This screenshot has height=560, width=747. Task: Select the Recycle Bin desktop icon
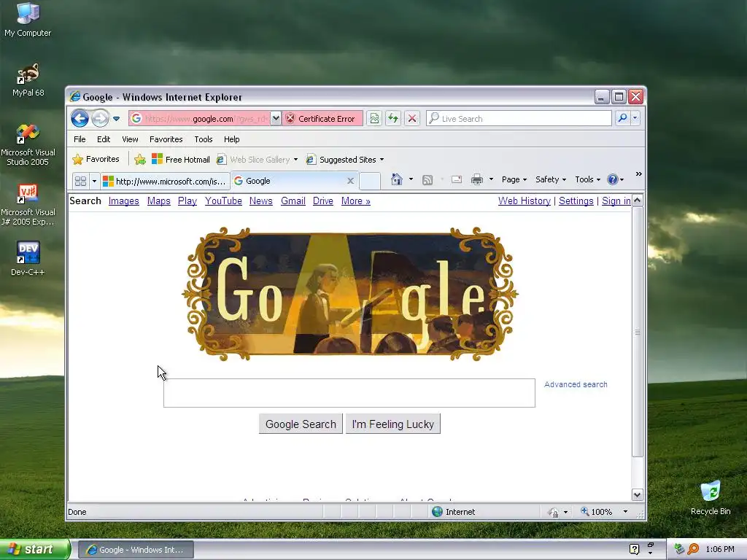click(x=711, y=497)
